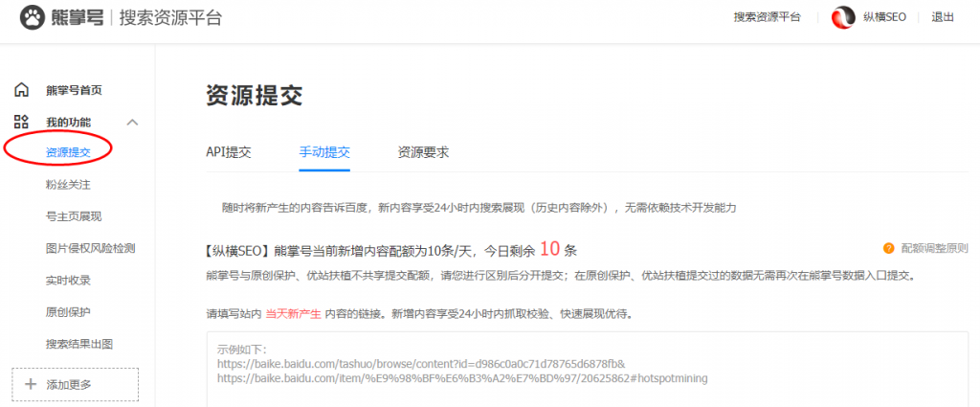
Task: Open 粉丝关注 in the sidebar
Action: pyautogui.click(x=68, y=185)
